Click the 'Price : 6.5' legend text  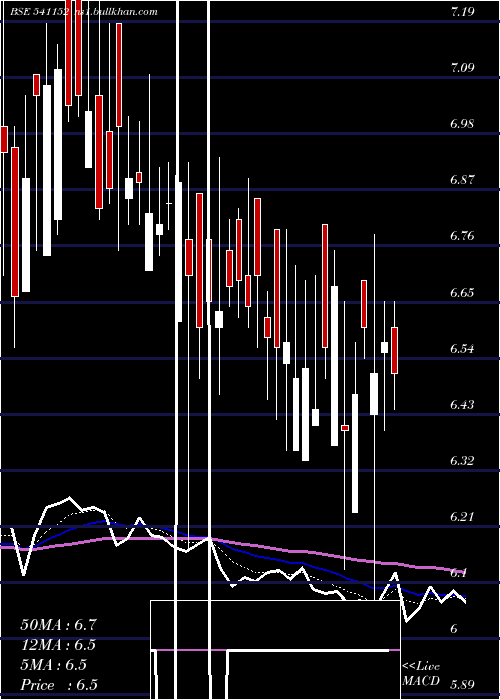click(x=59, y=685)
